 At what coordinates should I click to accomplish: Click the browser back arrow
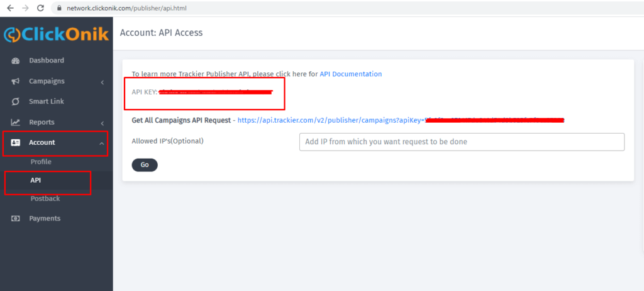click(x=10, y=8)
